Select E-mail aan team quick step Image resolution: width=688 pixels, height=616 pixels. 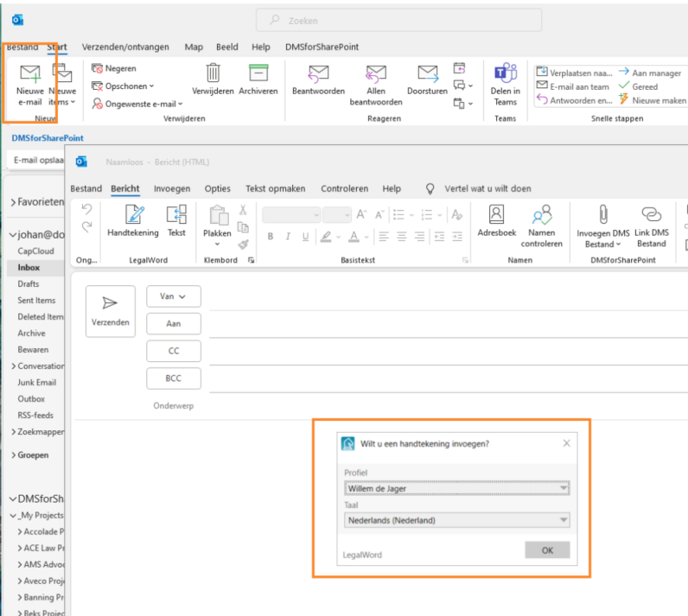(x=573, y=86)
